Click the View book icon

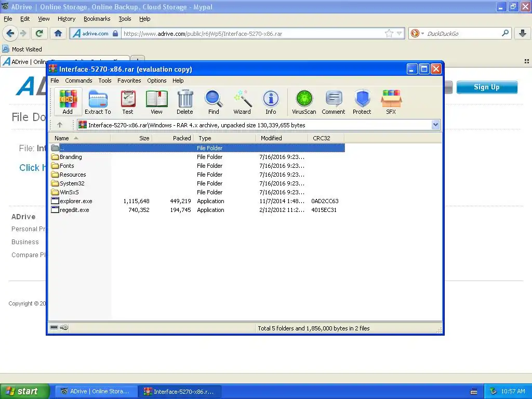[x=156, y=102]
